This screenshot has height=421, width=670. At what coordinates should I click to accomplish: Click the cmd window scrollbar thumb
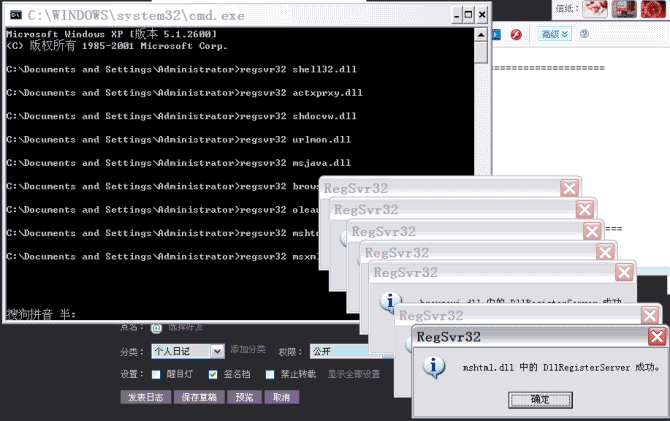(x=481, y=53)
